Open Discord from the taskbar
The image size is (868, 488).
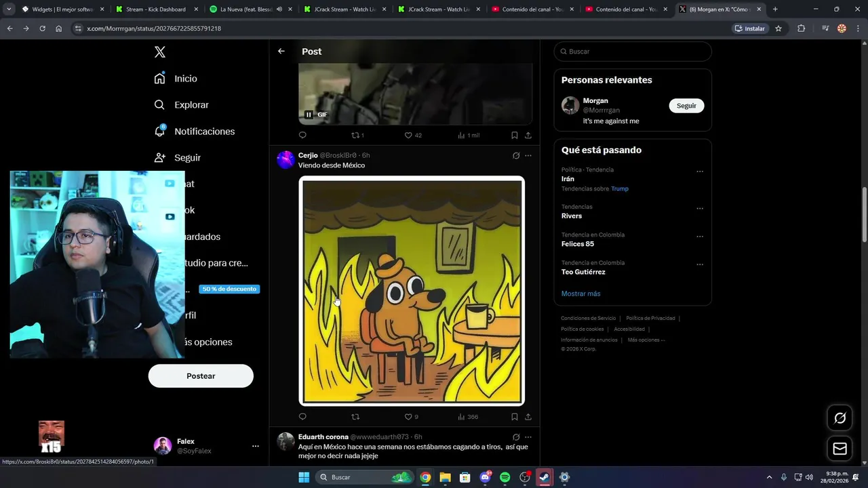tap(486, 478)
